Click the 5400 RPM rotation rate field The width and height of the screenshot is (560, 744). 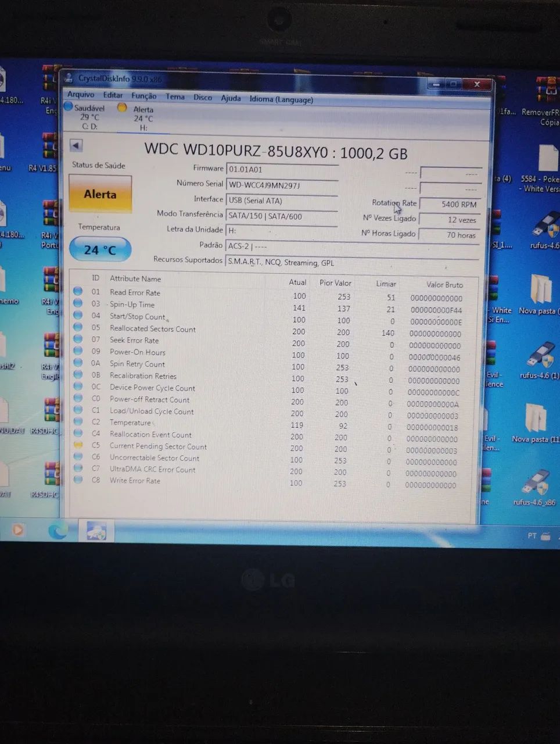[x=450, y=204]
